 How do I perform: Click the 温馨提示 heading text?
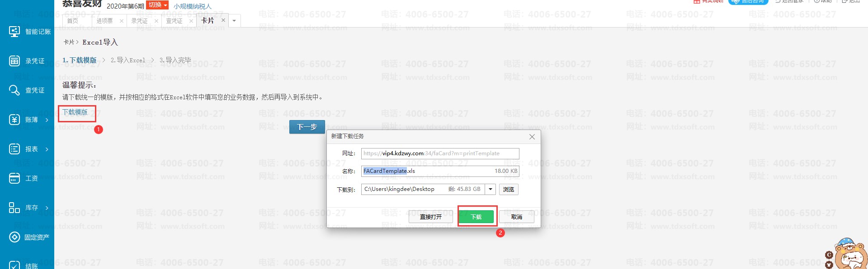79,85
